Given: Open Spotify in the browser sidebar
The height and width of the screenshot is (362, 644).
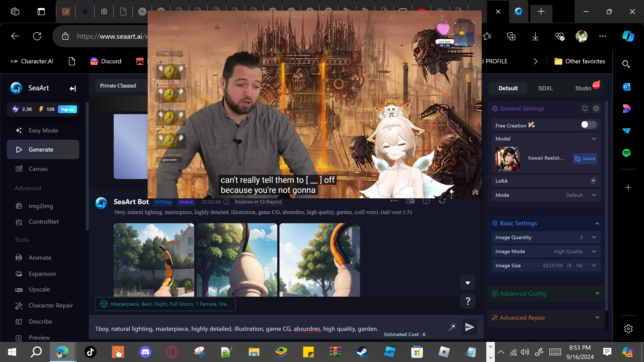Looking at the screenshot, I should (626, 153).
